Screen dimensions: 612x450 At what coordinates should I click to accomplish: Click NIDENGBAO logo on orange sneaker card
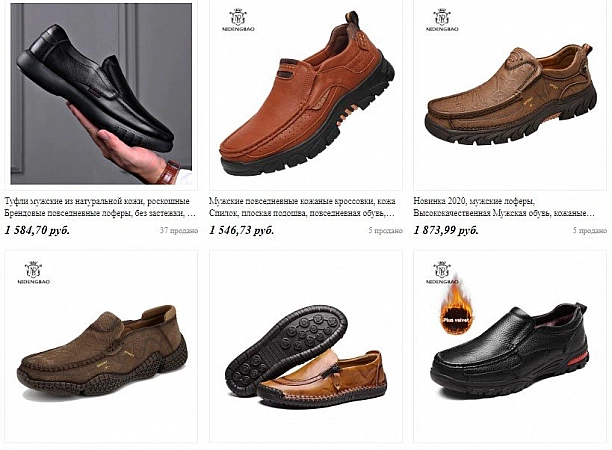pos(238,20)
